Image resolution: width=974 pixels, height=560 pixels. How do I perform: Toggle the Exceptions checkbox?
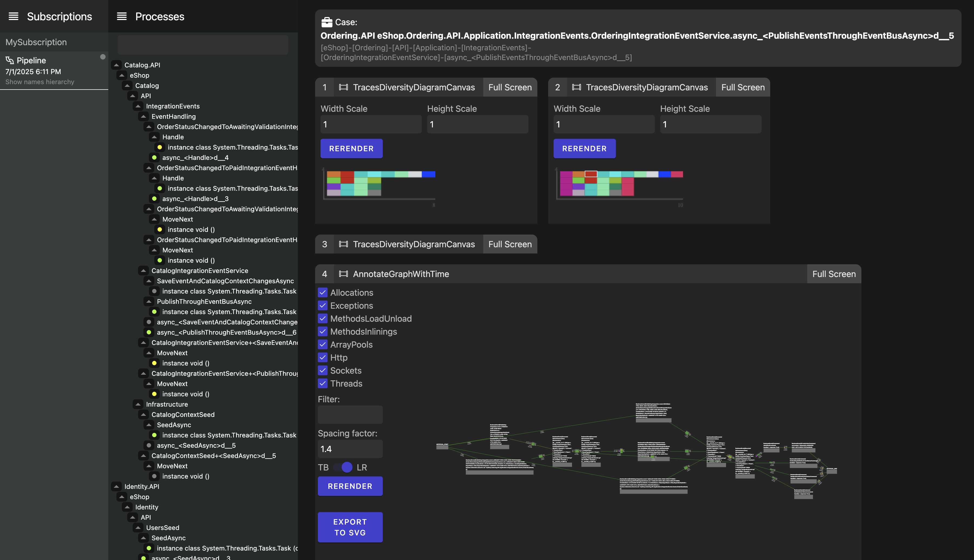click(x=322, y=306)
